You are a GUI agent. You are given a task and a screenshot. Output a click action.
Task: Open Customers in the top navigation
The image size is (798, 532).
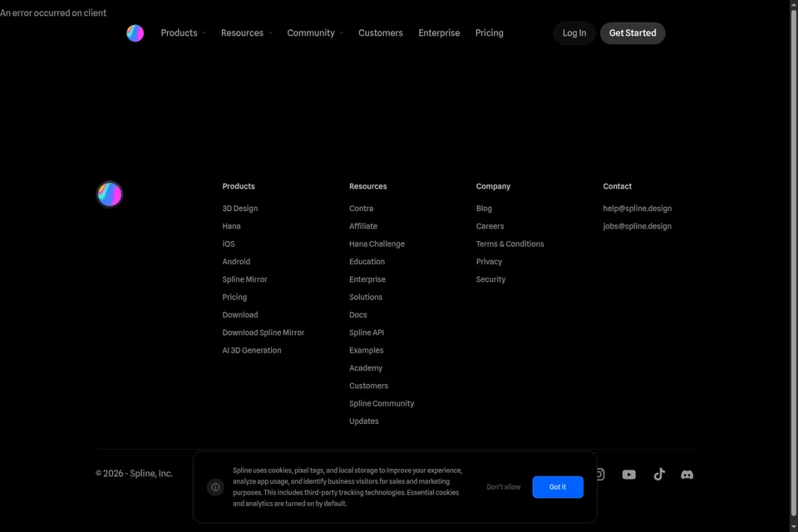pos(381,33)
